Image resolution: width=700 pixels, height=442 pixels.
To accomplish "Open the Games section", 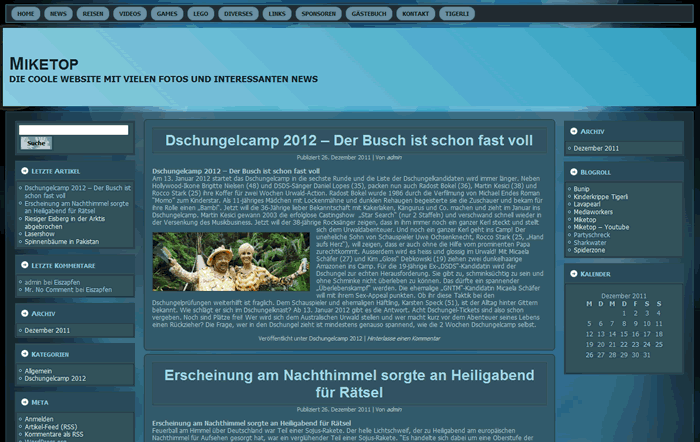I will (x=167, y=14).
